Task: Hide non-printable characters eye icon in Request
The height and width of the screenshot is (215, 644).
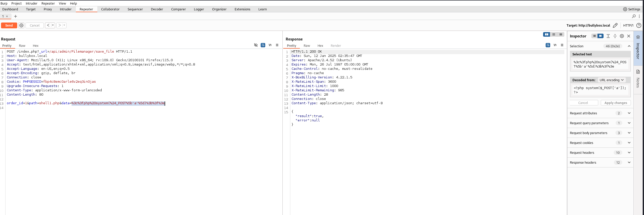Action: click(256, 45)
